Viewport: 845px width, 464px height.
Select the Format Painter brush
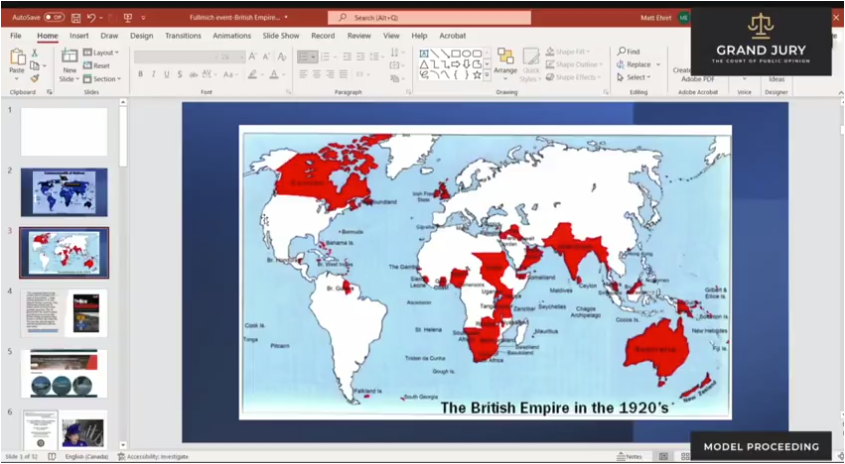tap(34, 78)
